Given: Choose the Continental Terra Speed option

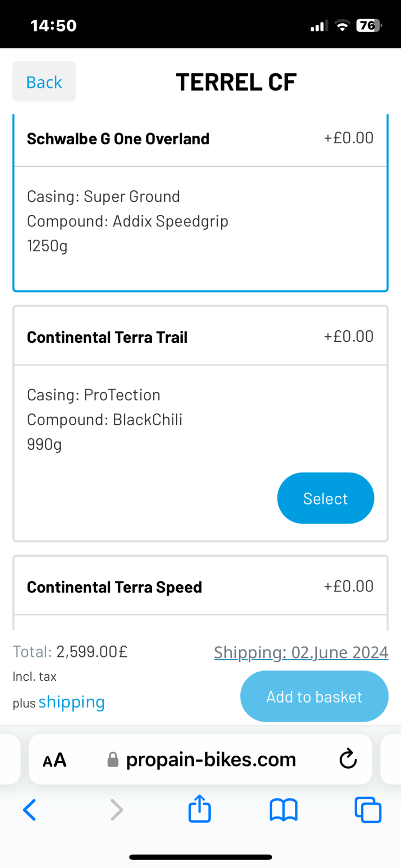Looking at the screenshot, I should click(x=114, y=587).
